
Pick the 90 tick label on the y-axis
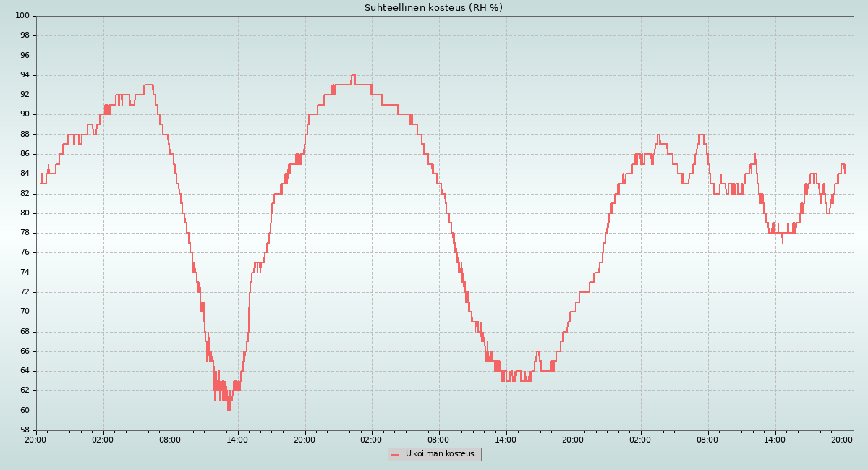coord(24,114)
